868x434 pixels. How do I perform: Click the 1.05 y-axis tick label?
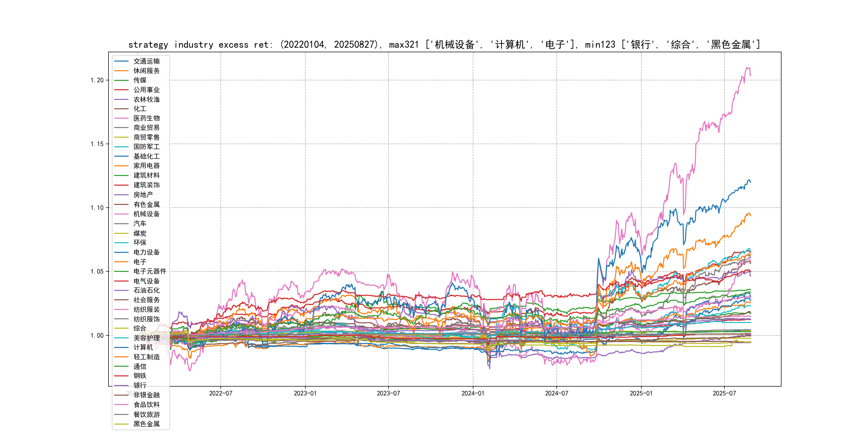[x=97, y=272]
